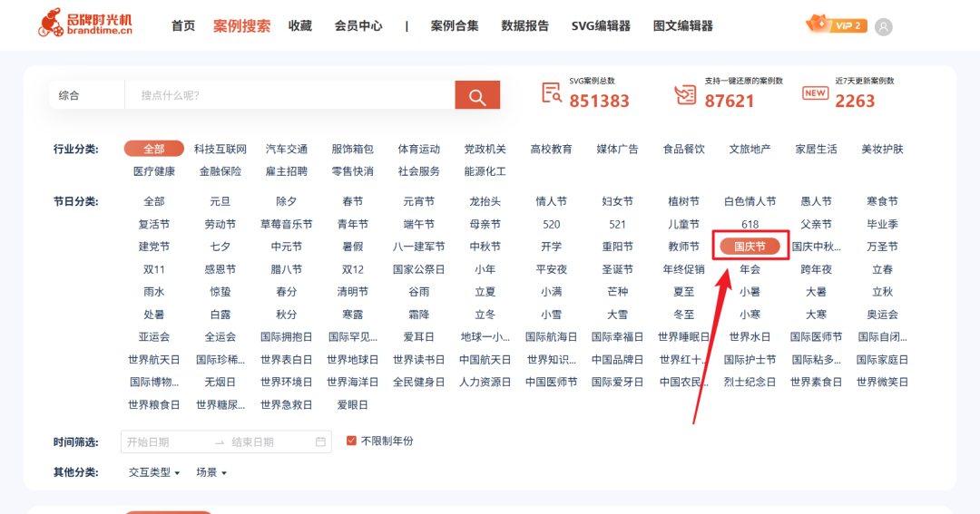Select the 科技互联网 industry filter
The width and height of the screenshot is (980, 514).
coord(220,149)
